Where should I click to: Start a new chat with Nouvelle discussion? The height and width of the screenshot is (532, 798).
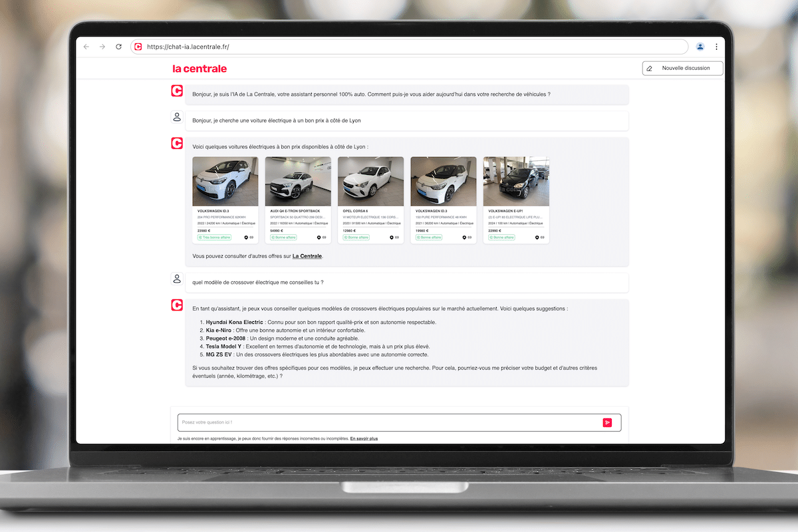point(682,68)
